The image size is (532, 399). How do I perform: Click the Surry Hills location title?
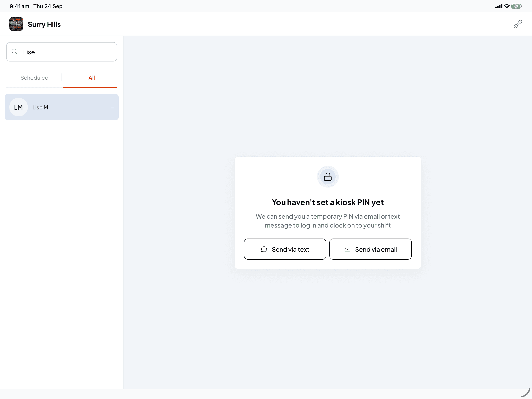(44, 24)
